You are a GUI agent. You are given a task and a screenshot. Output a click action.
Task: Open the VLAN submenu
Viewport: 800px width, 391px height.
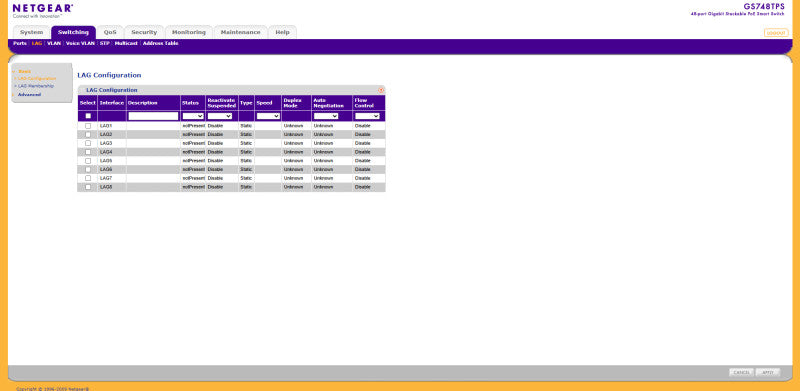point(54,44)
